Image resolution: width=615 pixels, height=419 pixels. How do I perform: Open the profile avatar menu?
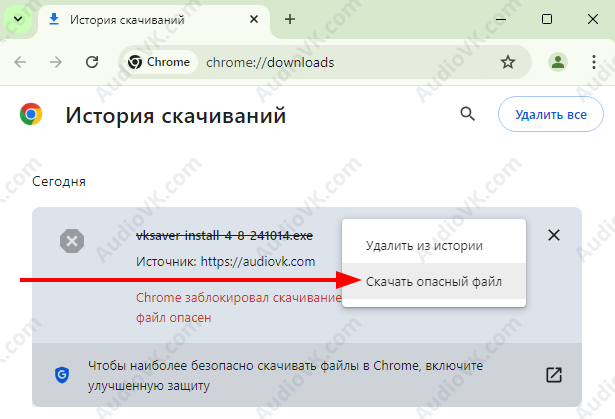pos(558,62)
